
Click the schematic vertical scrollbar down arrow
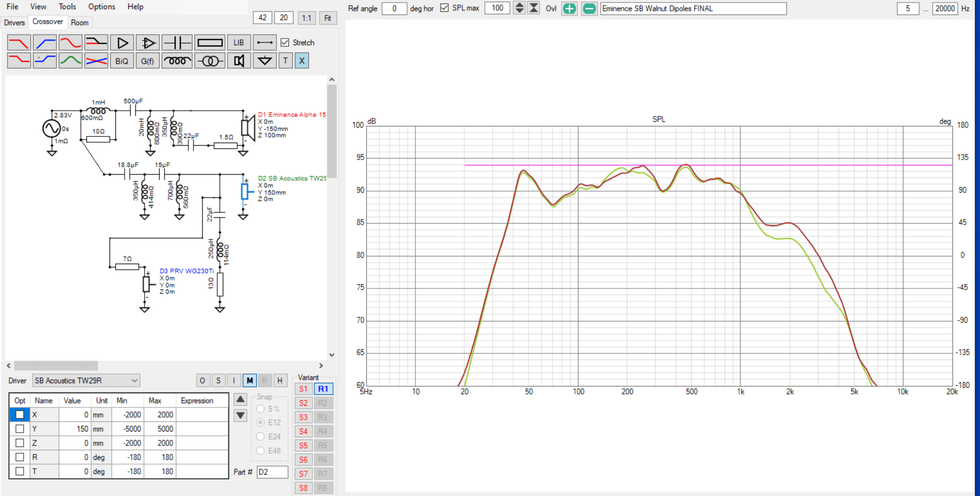tap(331, 354)
